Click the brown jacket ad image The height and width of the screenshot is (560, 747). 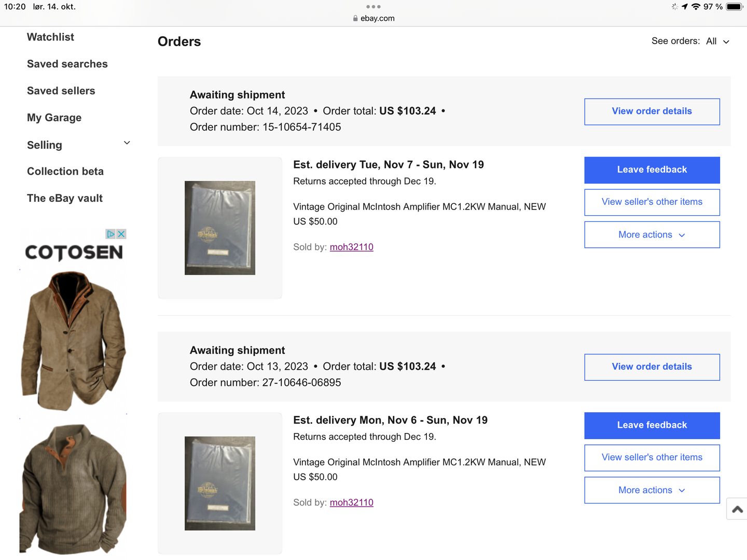pyautogui.click(x=73, y=340)
